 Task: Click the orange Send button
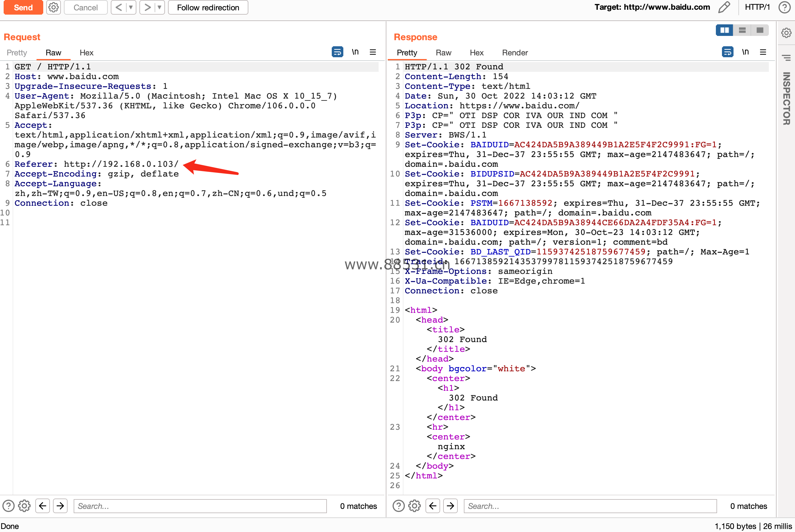coord(23,7)
